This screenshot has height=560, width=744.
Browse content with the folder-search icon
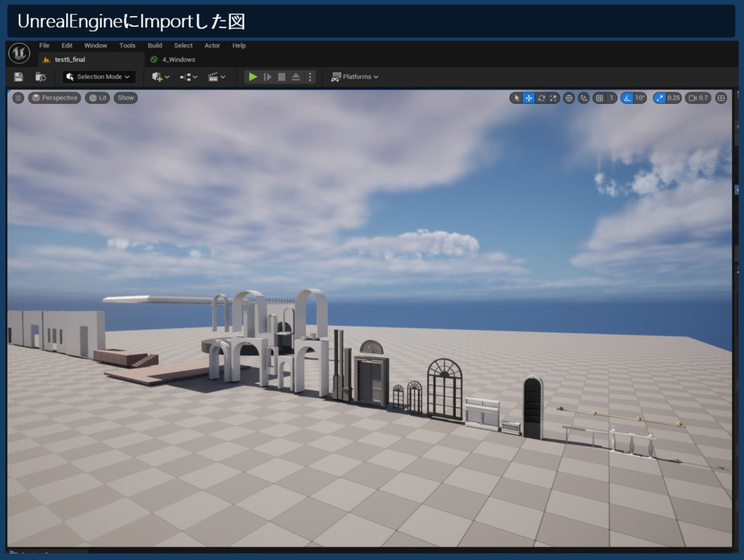pos(41,77)
